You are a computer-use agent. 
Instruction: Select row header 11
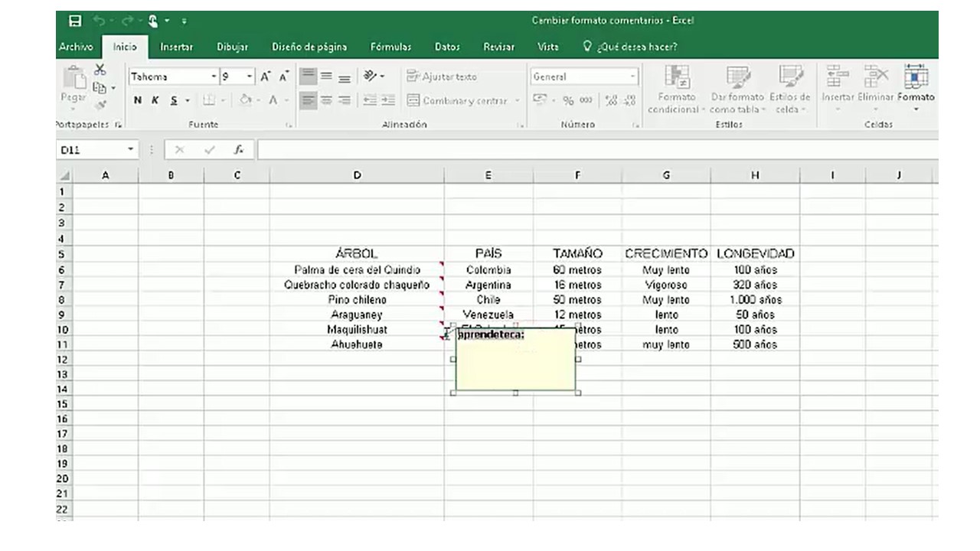[64, 344]
